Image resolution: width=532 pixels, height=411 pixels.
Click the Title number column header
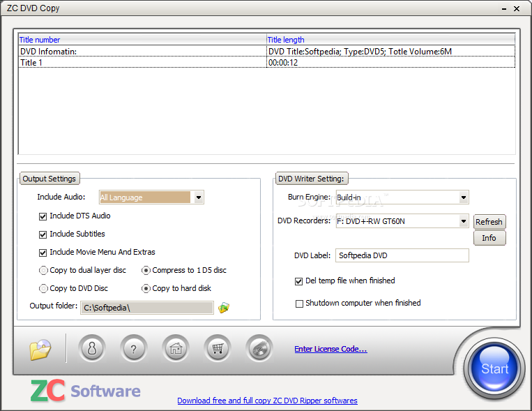pos(142,40)
